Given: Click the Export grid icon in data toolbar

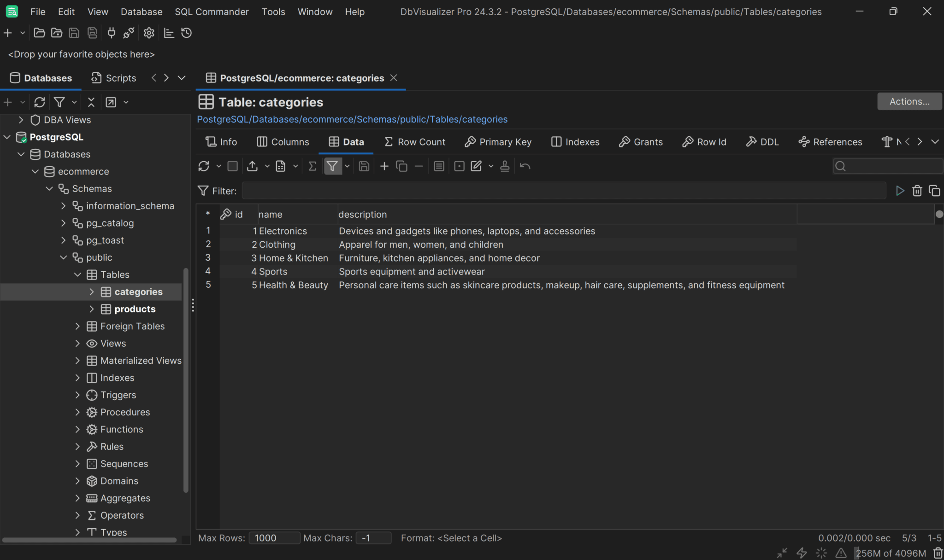Looking at the screenshot, I should click(x=253, y=166).
